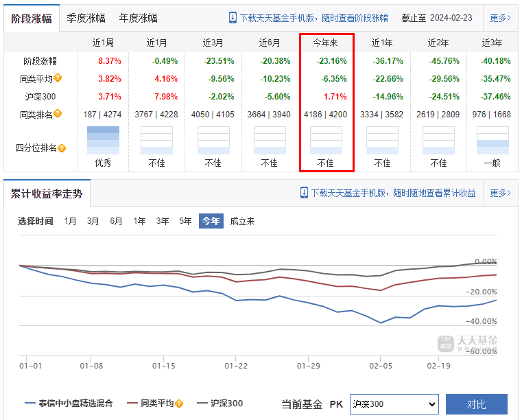Click the help icon next to 同类平均 row label
The width and height of the screenshot is (522, 420).
pyautogui.click(x=58, y=78)
